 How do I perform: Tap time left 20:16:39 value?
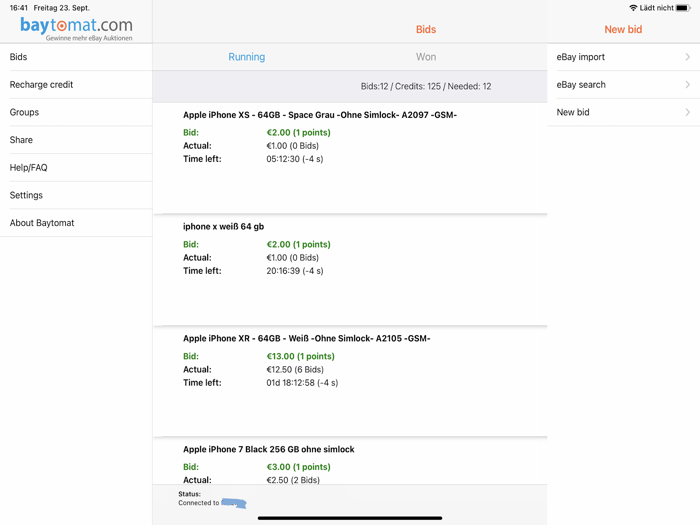coord(295,271)
